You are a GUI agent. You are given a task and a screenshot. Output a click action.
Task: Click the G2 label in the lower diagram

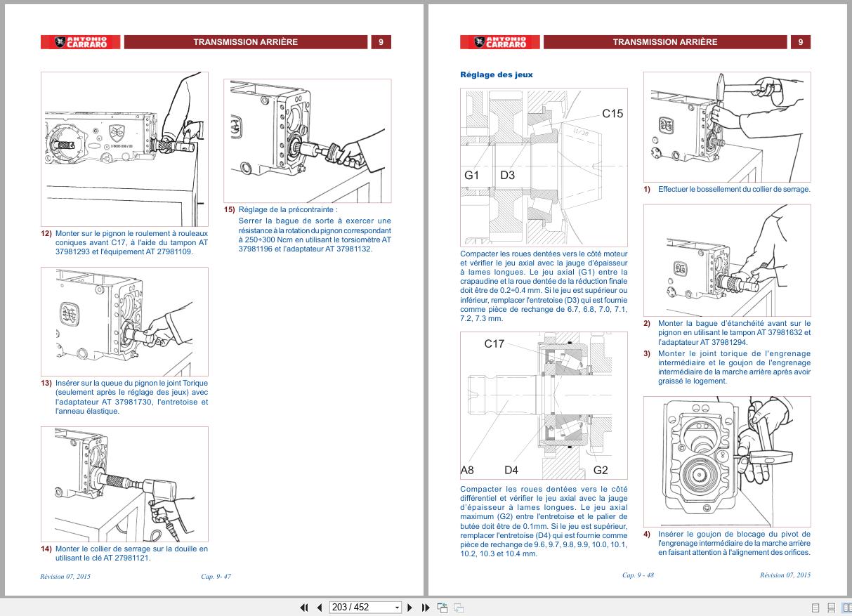[x=601, y=470]
